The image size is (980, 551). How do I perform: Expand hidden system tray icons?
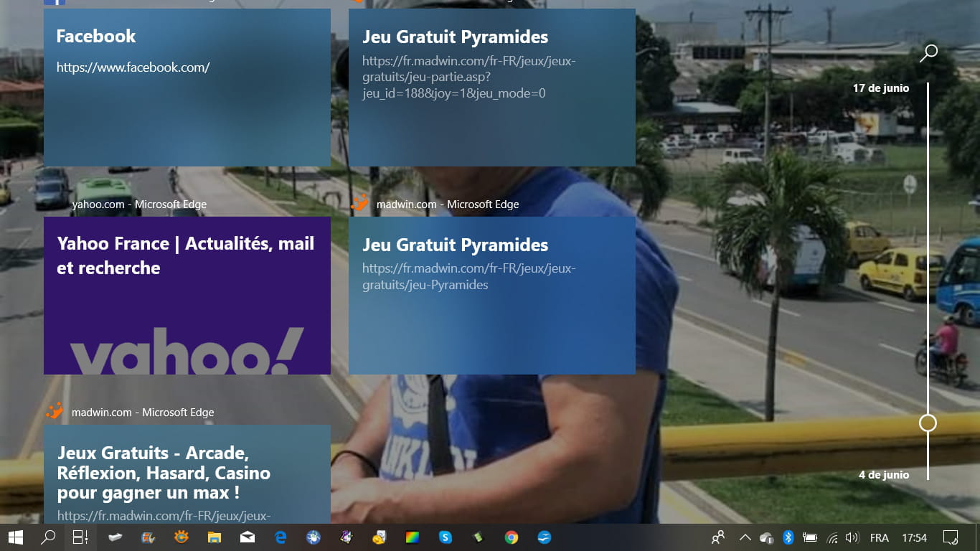(745, 537)
